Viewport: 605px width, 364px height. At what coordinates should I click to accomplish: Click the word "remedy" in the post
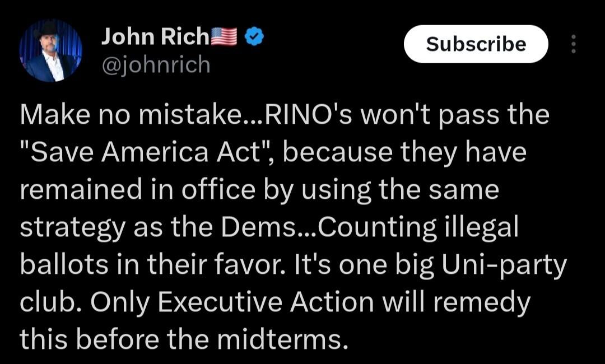tap(484, 303)
